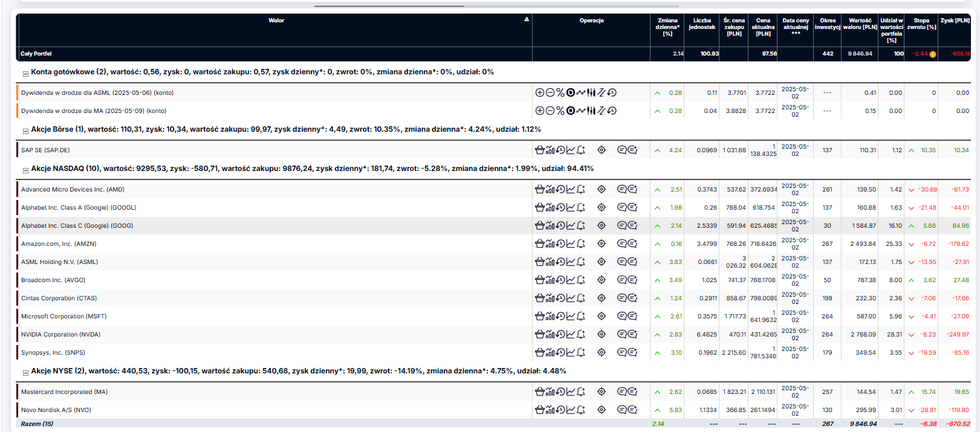Viewport: 980px width, 432px height.
Task: Open Microsoft Corporation (MSFT) security name
Action: (64, 316)
